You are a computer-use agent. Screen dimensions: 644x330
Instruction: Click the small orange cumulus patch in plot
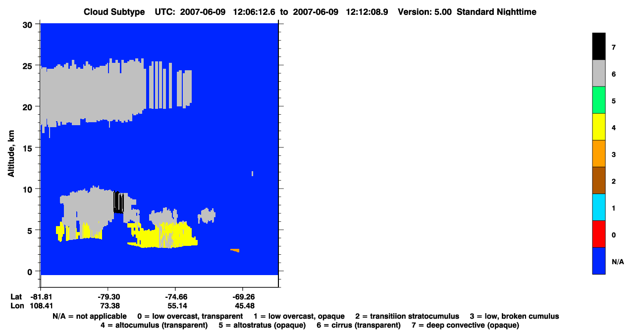(235, 250)
